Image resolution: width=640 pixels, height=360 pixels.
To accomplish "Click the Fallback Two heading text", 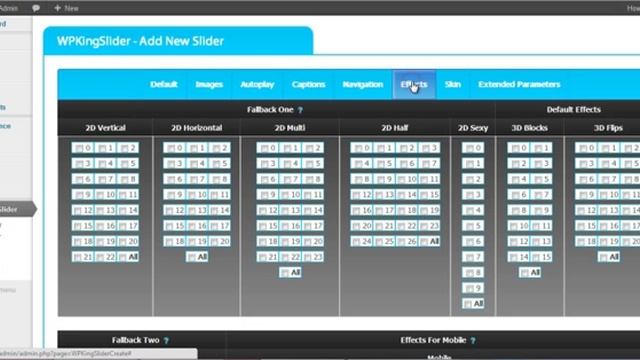I will 135,340.
